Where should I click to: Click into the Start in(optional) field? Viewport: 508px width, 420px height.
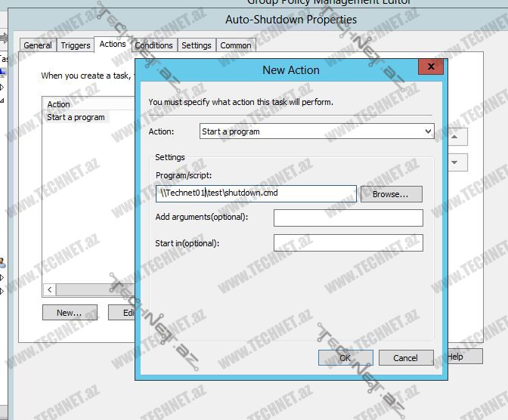coord(348,243)
